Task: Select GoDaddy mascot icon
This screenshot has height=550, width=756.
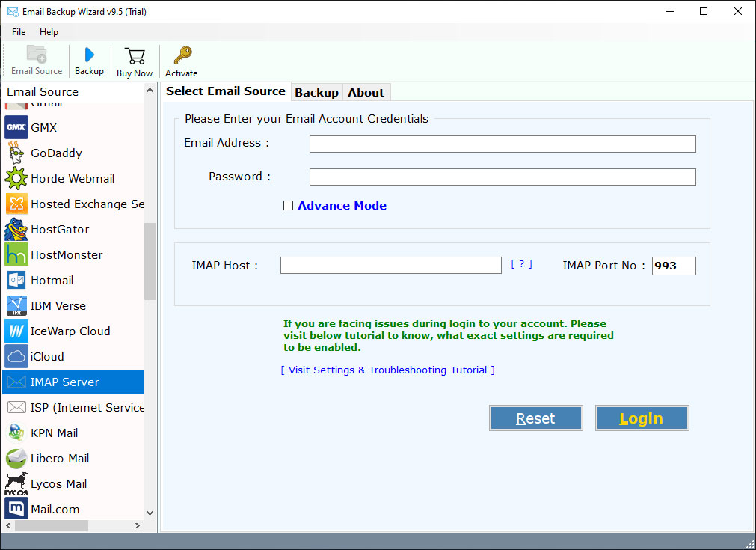Action: click(16, 153)
